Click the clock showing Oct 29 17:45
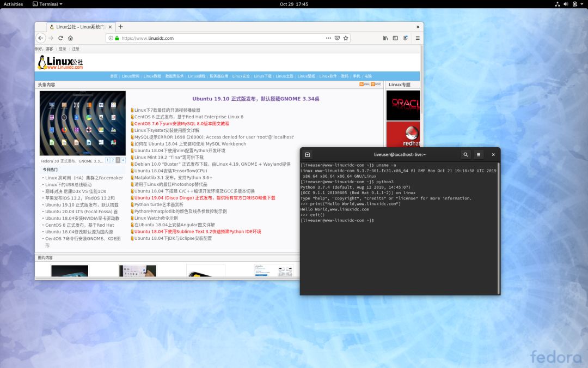This screenshot has width=588, height=368. coord(294,4)
